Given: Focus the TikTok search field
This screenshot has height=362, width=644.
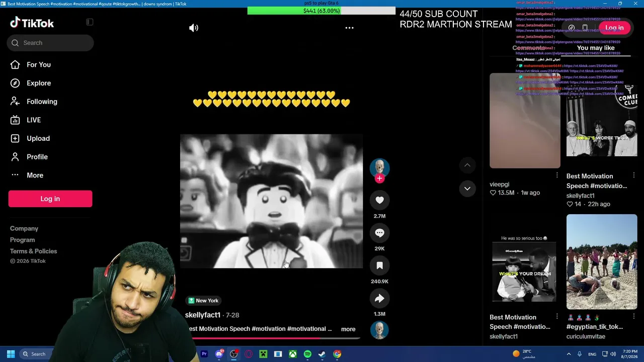Looking at the screenshot, I should pos(50,43).
